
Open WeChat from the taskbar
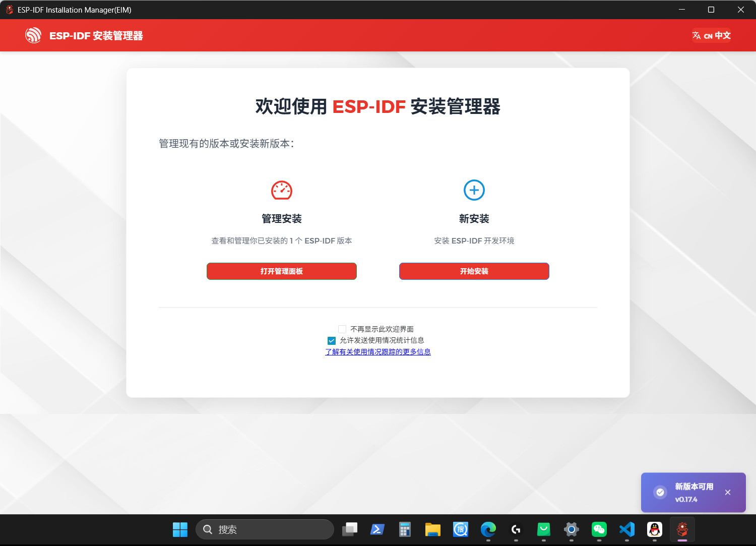[x=599, y=530]
